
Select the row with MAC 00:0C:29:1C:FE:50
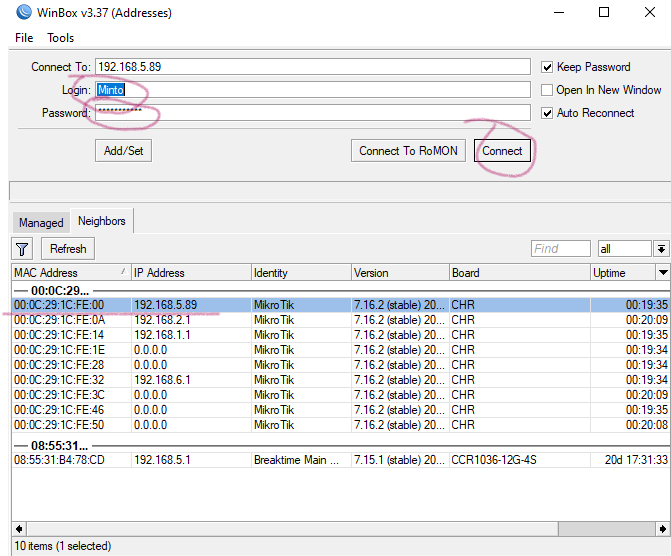coord(340,425)
